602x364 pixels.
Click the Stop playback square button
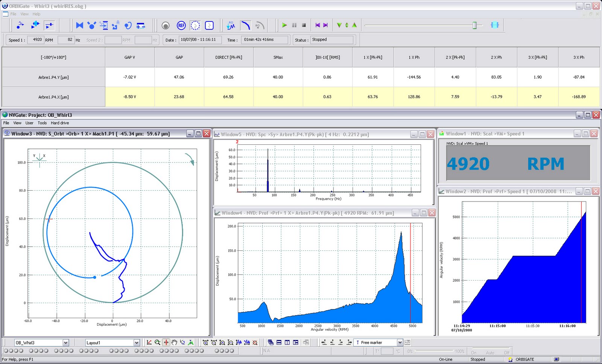click(x=304, y=25)
